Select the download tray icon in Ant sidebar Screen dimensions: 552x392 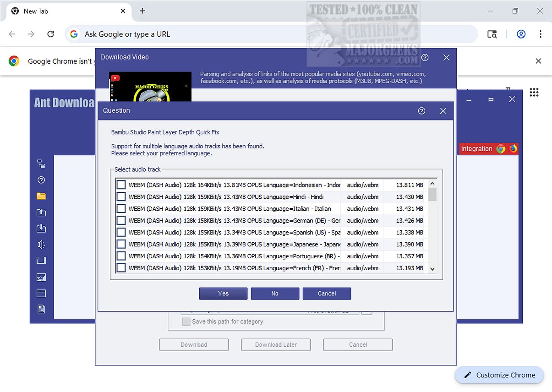pos(41,229)
